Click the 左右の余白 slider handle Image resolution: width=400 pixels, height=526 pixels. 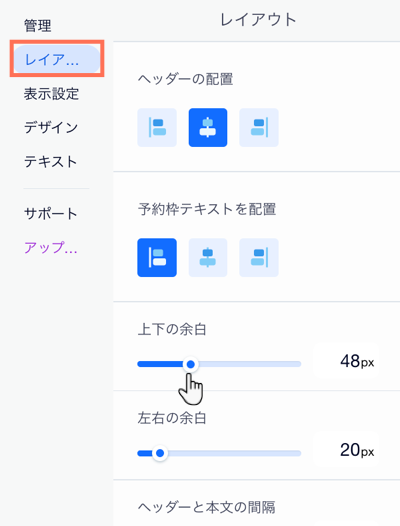click(160, 453)
